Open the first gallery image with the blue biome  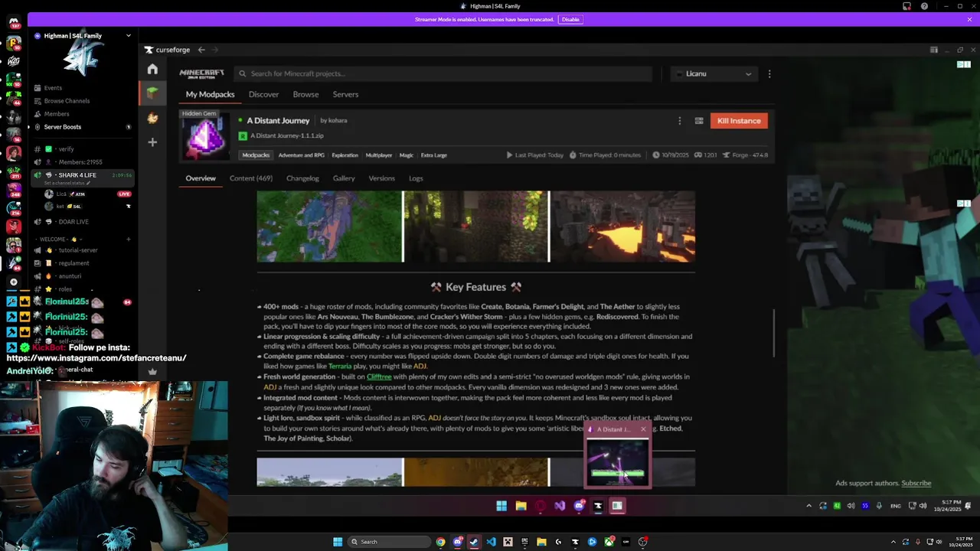click(329, 227)
